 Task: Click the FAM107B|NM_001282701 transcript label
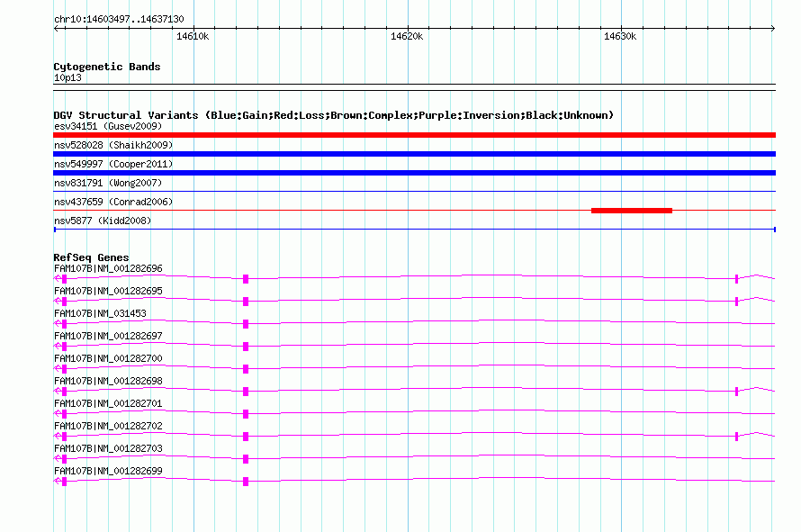(x=108, y=403)
